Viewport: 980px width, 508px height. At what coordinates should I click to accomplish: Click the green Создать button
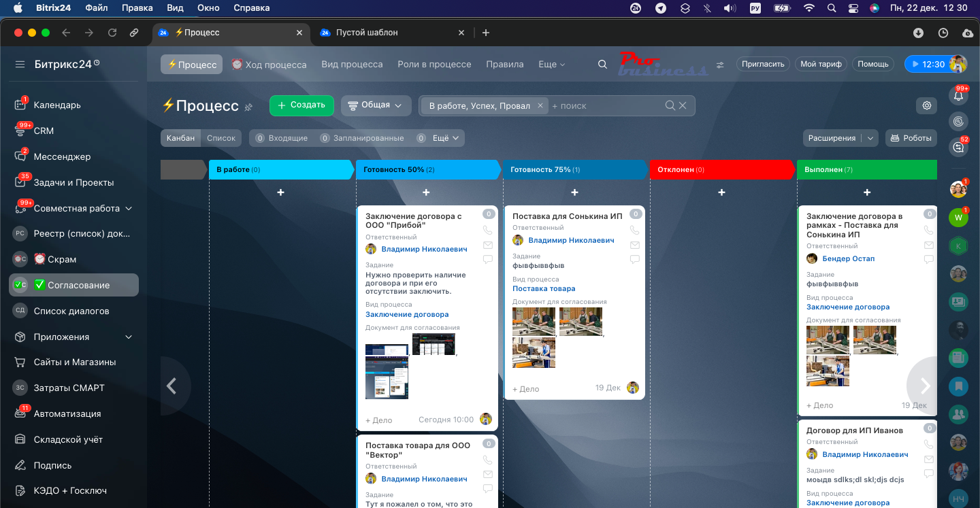tap(301, 105)
